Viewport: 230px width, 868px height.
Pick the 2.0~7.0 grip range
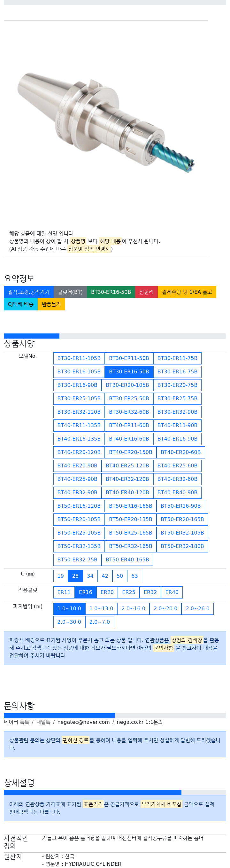99,622
